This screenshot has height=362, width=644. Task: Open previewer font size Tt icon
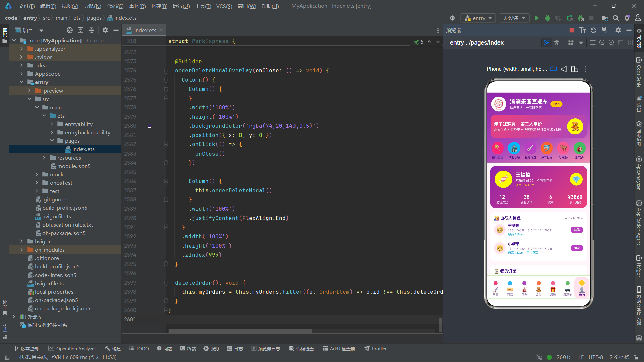[582, 30]
